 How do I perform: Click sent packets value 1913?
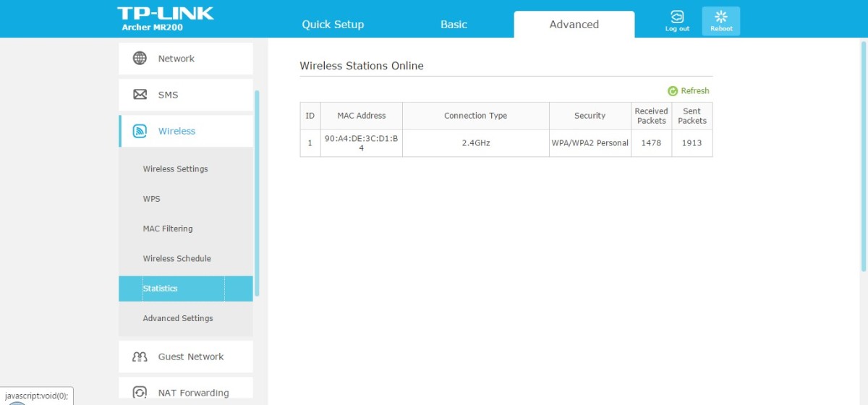tap(692, 143)
